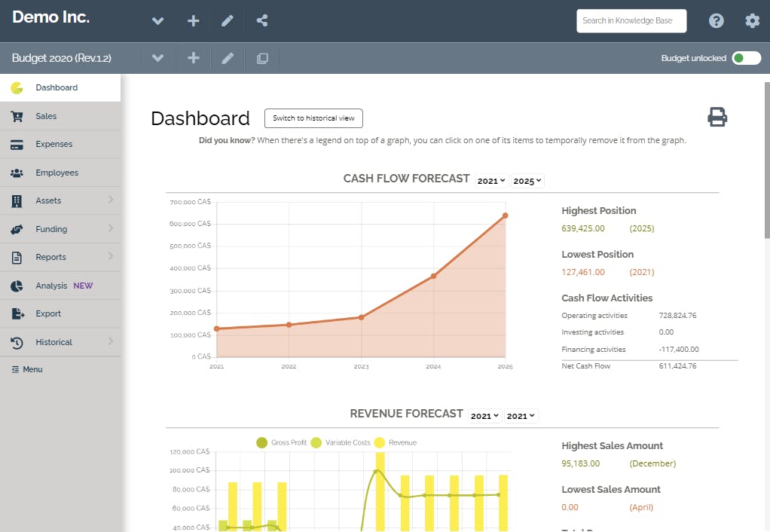Viewport: 770px width, 532px height.
Task: Toggle the Budget unlocked switch
Action: tap(746, 58)
